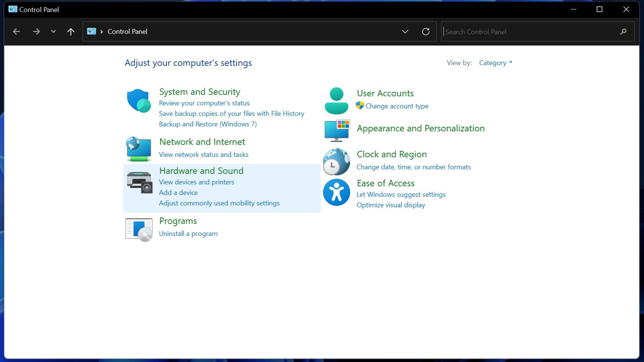Minimize the Control Panel window
The height and width of the screenshot is (362, 644).
[573, 9]
